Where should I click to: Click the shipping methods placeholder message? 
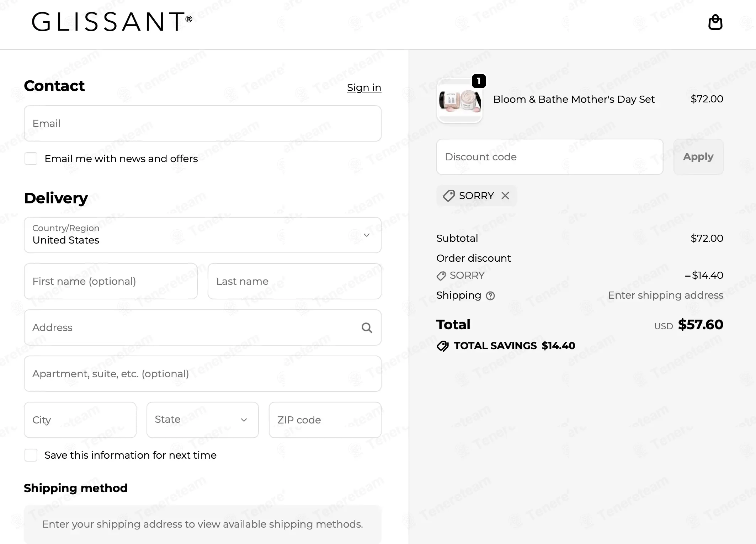[202, 524]
